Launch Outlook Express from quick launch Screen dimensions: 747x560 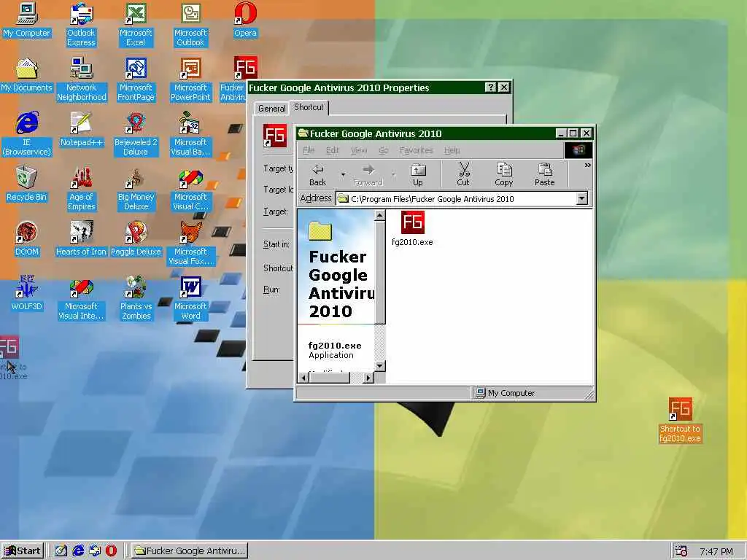coord(95,551)
